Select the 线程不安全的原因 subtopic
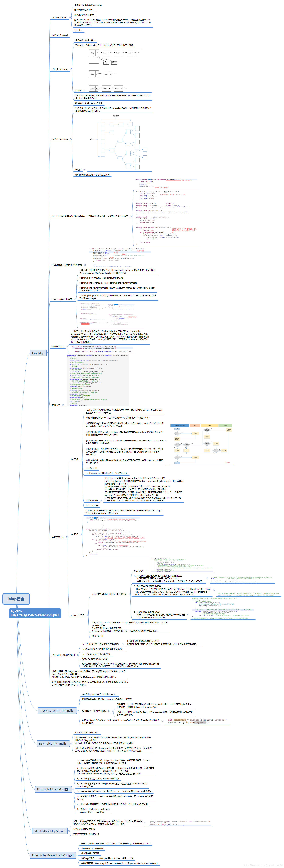This screenshot has height=868, width=284. [60, 35]
